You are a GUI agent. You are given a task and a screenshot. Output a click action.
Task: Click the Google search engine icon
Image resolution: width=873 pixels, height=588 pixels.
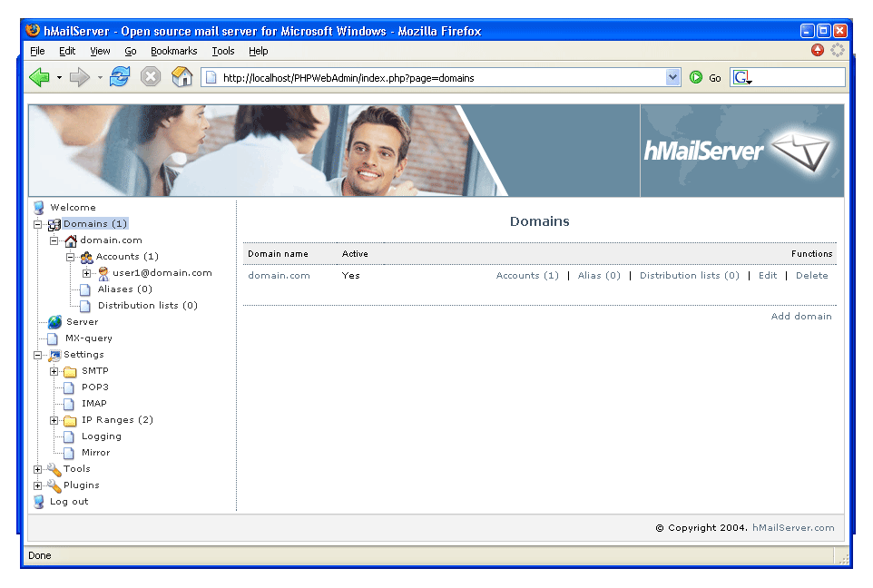click(741, 77)
